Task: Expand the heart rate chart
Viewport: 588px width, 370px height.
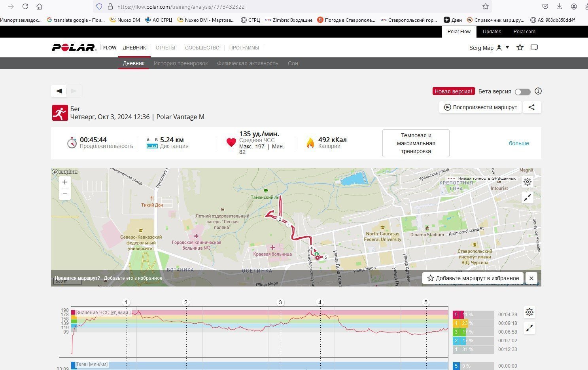Action: (x=529, y=328)
